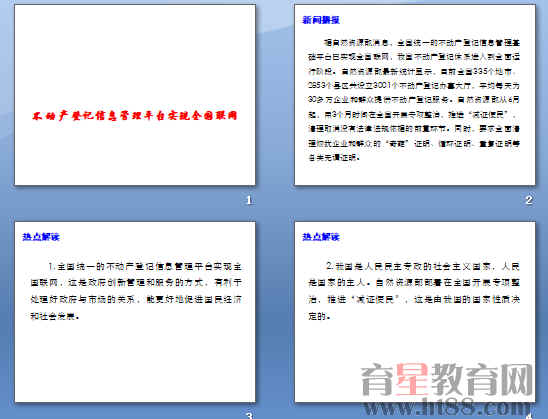This screenshot has width=548, height=419.
Task: Click the last line 和社会发展 on slide 3
Action: (x=55, y=316)
